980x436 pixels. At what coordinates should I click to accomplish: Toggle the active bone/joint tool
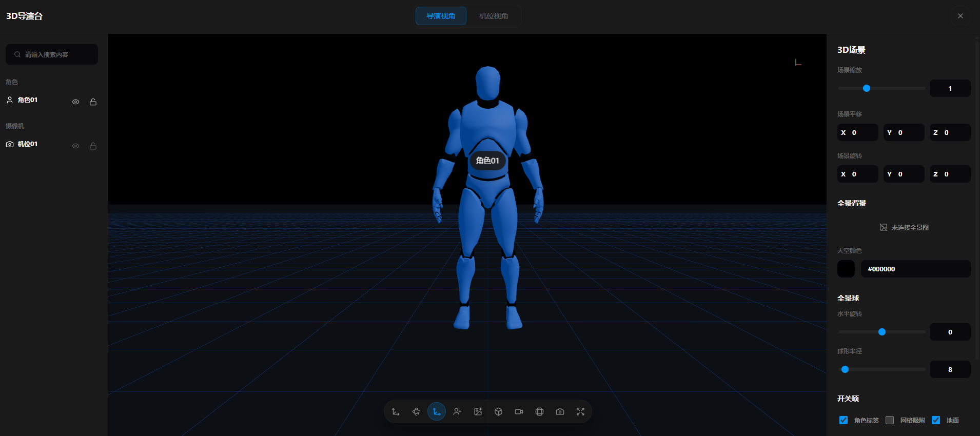437,412
